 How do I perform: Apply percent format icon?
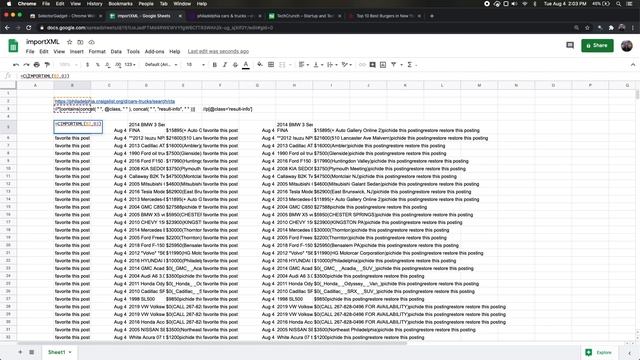(98, 64)
